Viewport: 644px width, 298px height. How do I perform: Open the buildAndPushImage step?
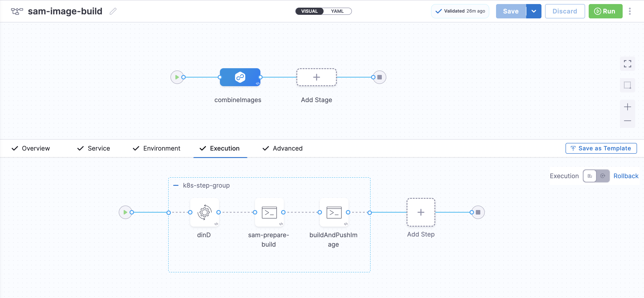point(334,213)
